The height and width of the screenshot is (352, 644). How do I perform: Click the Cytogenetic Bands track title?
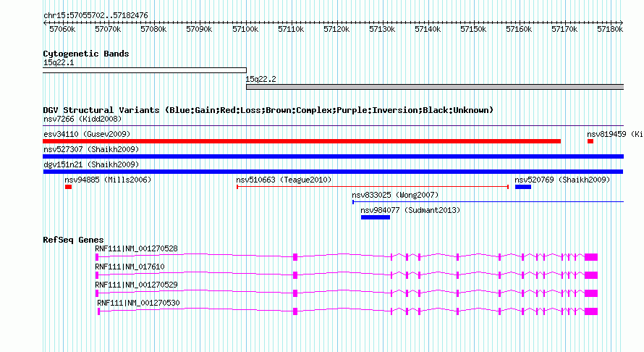pos(86,54)
